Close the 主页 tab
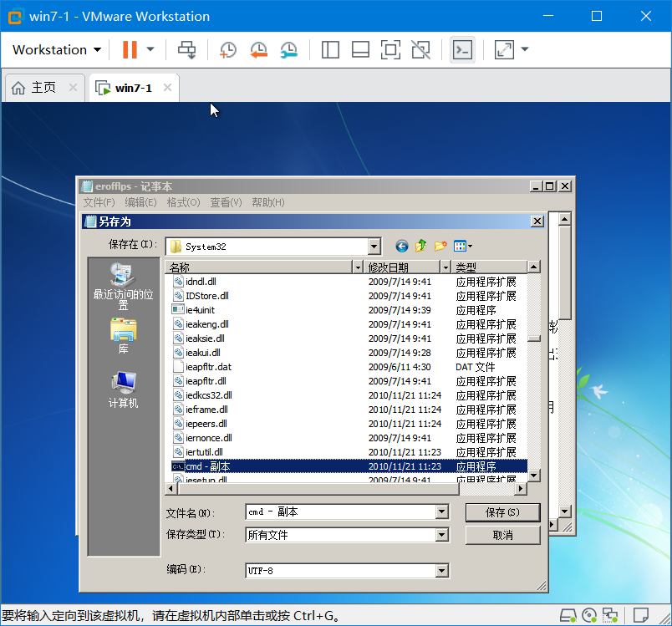Image resolution: width=672 pixels, height=626 pixels. coord(74,88)
